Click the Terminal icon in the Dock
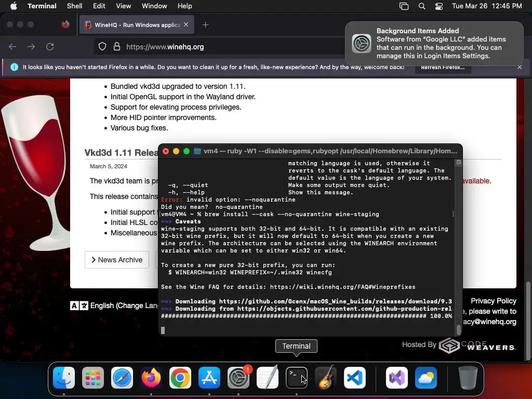This screenshot has height=399, width=532. [x=297, y=378]
